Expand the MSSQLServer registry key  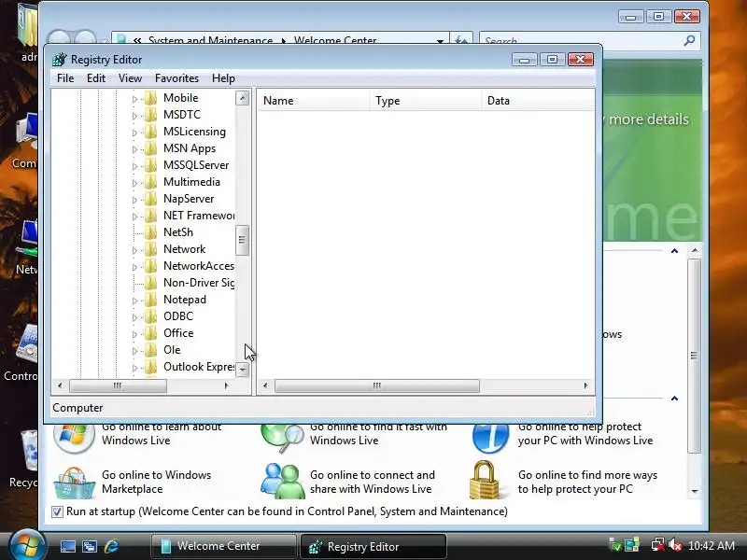(134, 166)
